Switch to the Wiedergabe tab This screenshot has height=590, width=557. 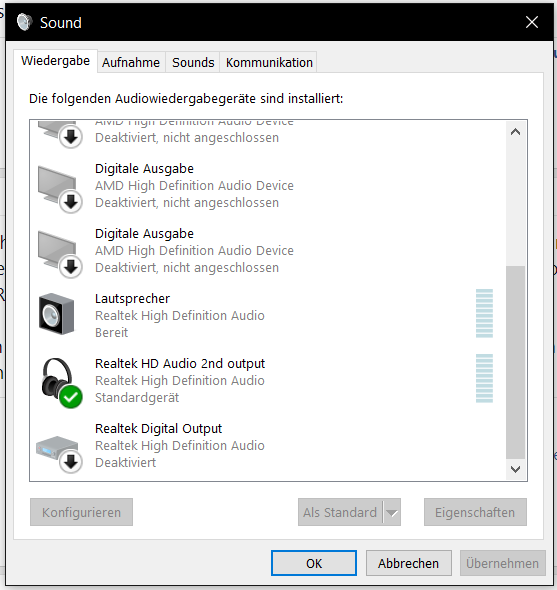coord(55,61)
